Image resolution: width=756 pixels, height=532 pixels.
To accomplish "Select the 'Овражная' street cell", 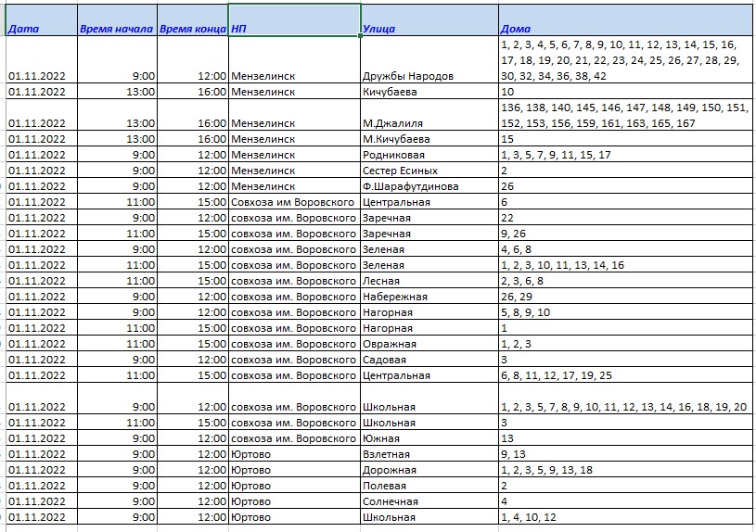I will [x=428, y=344].
